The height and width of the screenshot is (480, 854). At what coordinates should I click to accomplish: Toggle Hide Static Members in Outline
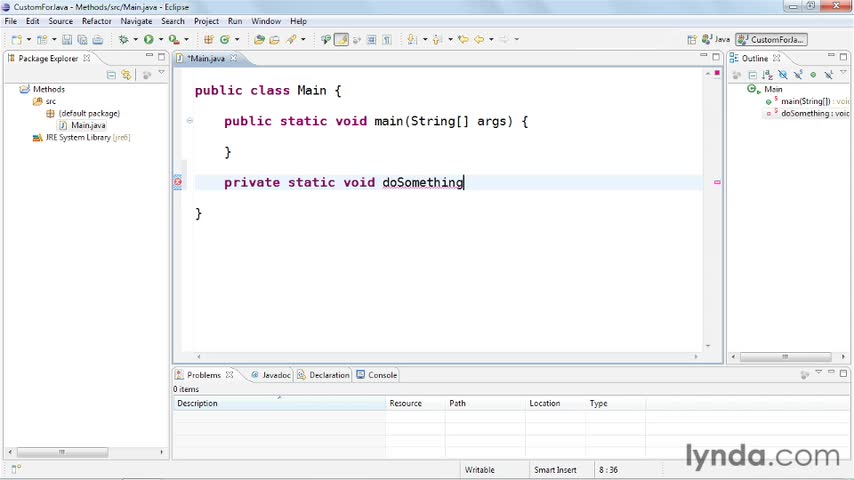tap(798, 75)
